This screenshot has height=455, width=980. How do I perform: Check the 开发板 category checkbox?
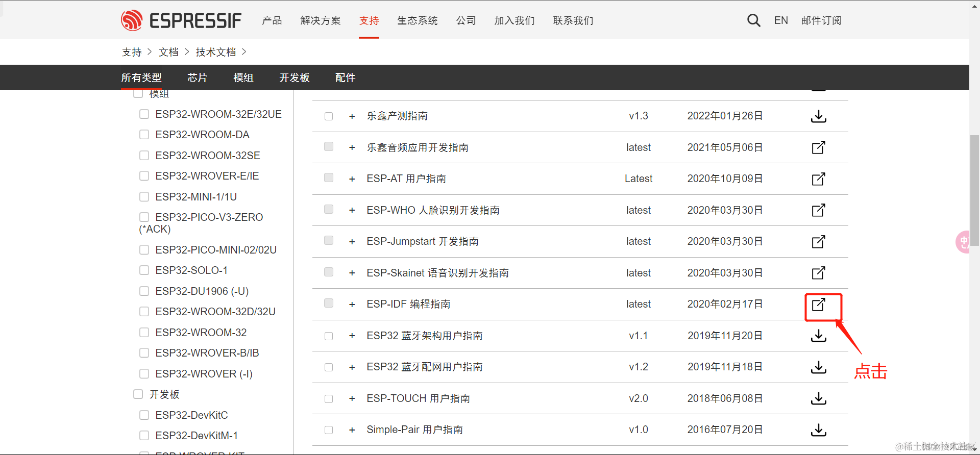pos(138,394)
